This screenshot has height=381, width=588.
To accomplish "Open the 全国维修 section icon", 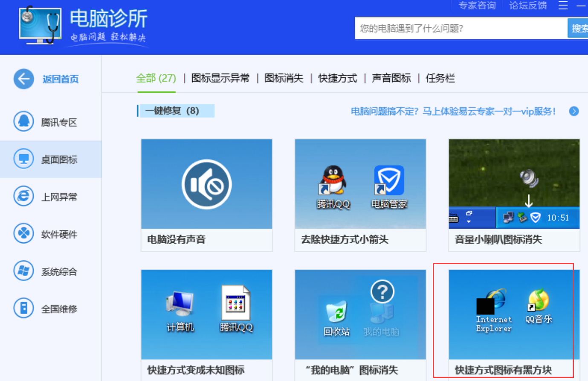I will [x=23, y=308].
